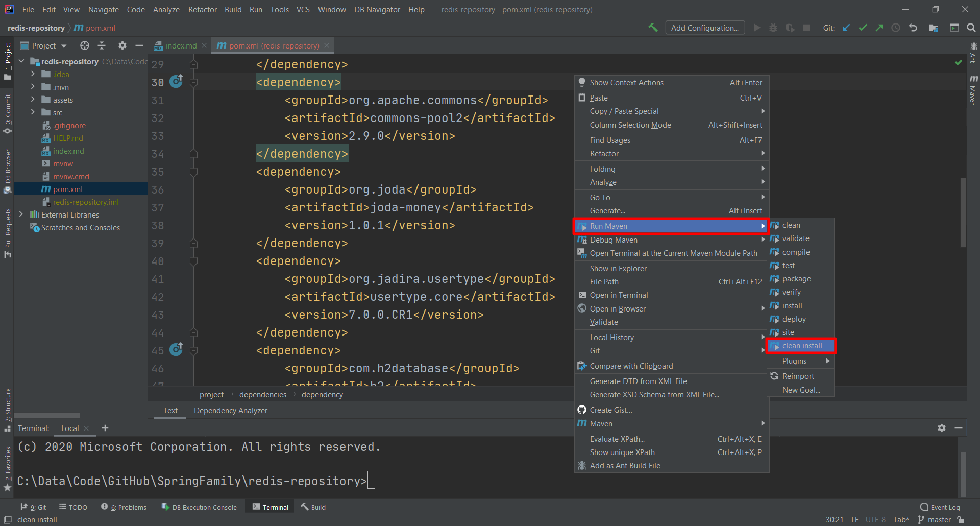980x526 pixels.
Task: Open Event Log from status bar
Action: 940,507
